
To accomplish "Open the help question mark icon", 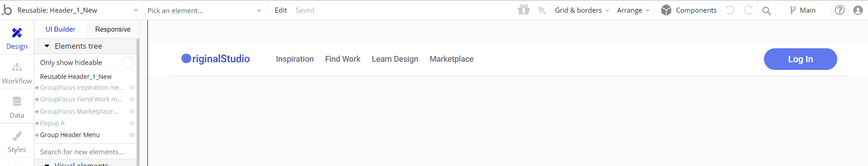I will 840,10.
